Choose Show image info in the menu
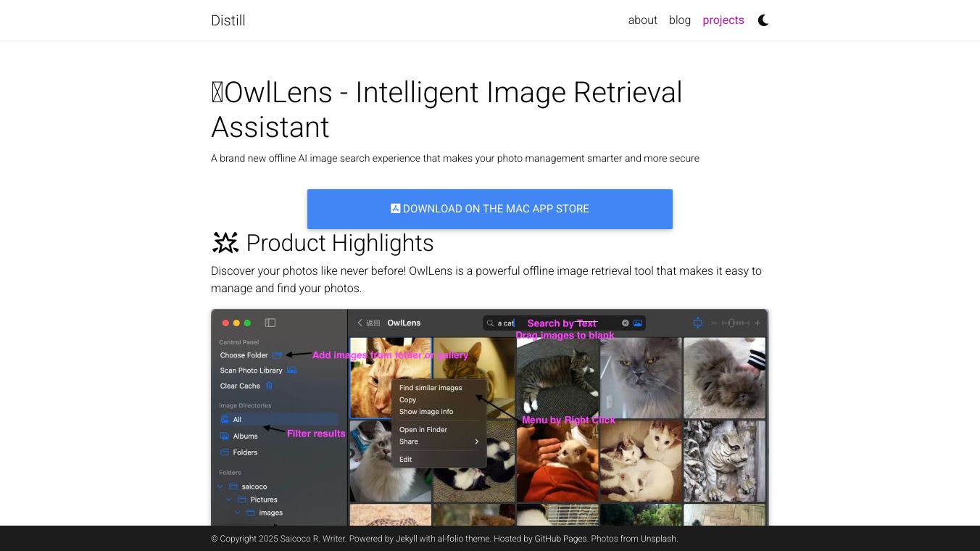Image resolution: width=980 pixels, height=551 pixels. coord(426,412)
